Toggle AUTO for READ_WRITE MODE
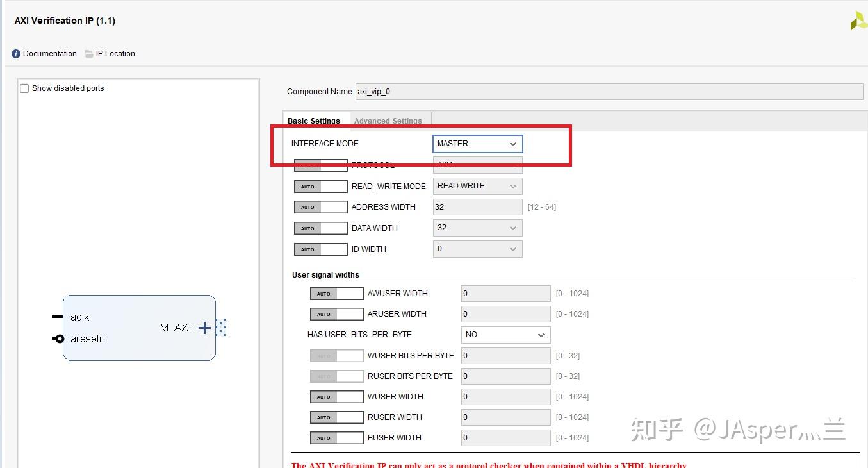The width and height of the screenshot is (868, 468). click(x=320, y=186)
